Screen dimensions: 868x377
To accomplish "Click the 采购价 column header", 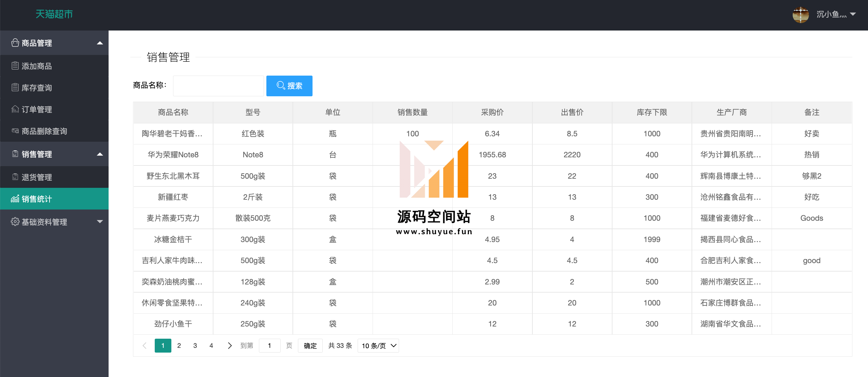I will click(492, 112).
